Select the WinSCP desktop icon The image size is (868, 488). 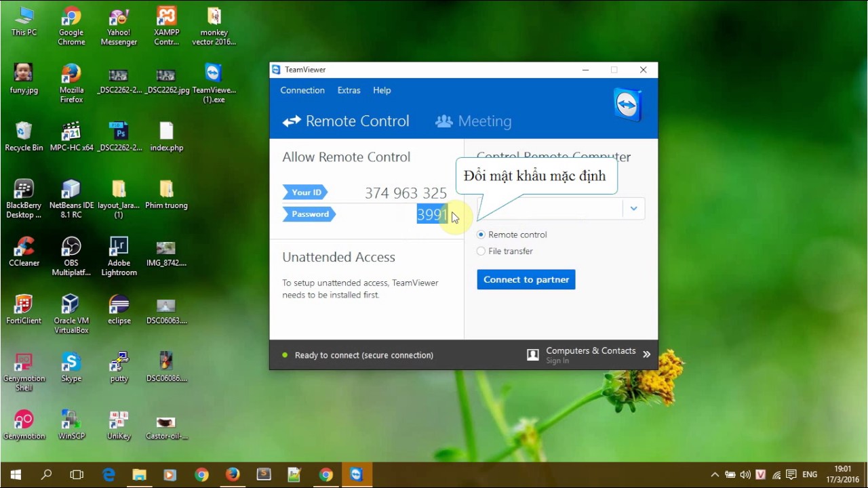pyautogui.click(x=71, y=425)
